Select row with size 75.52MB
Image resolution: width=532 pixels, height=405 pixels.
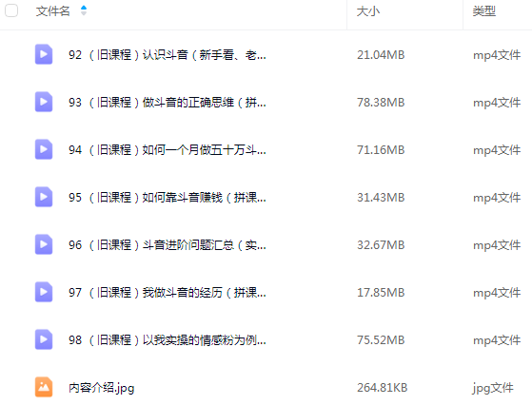tap(266, 339)
